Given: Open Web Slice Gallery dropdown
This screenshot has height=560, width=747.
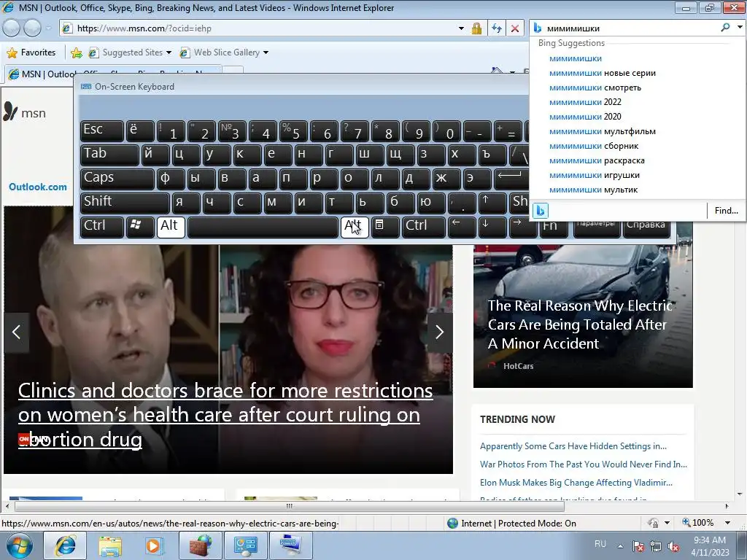Looking at the screenshot, I should coord(224,52).
